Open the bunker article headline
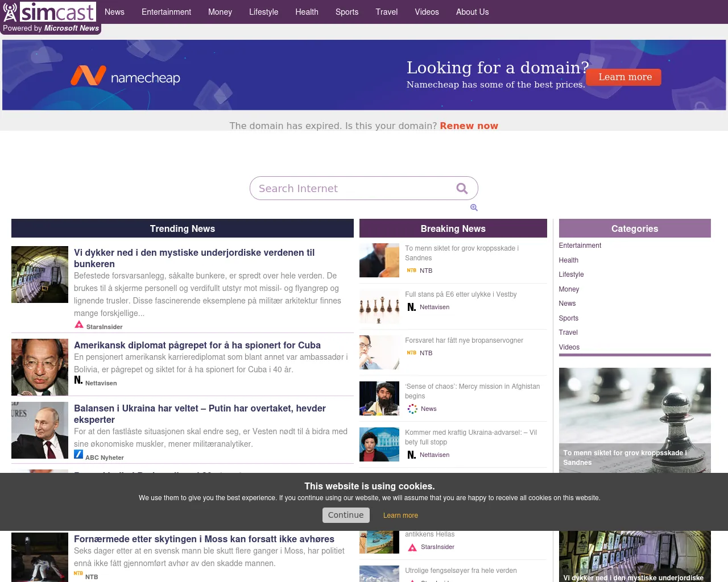Screen dimensions: 728x582 pyautogui.click(x=194, y=258)
